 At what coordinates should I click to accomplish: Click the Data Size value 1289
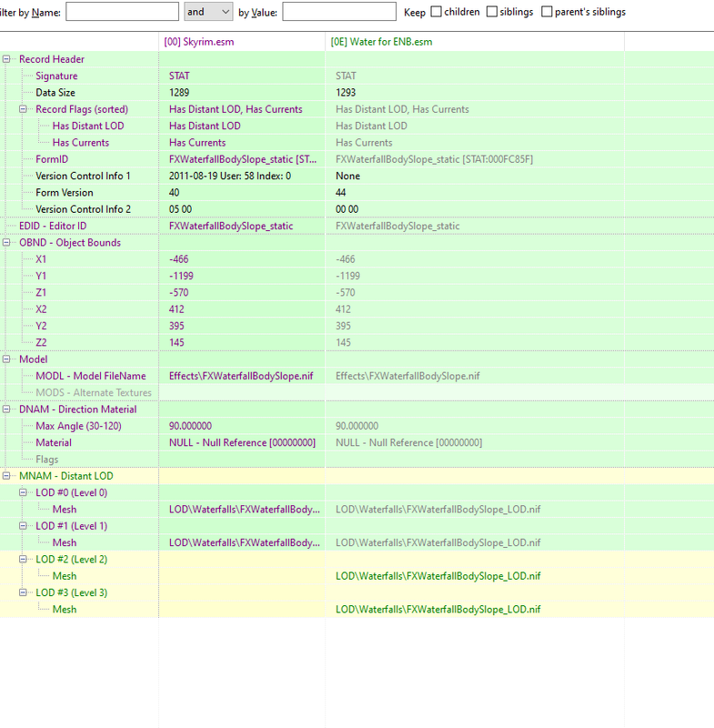(179, 93)
